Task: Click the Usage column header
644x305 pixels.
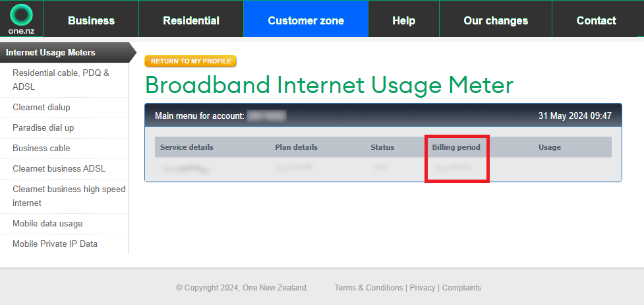Action: [550, 147]
